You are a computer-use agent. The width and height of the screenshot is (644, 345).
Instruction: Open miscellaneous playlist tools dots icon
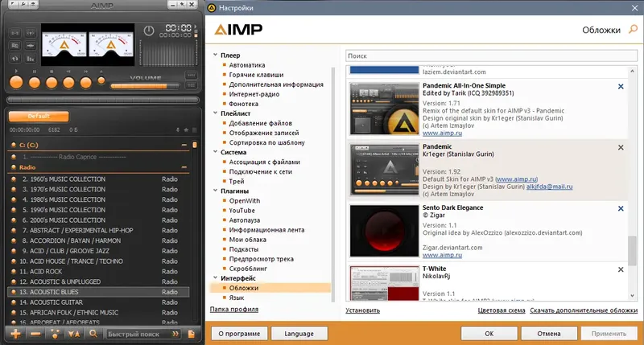click(55, 334)
